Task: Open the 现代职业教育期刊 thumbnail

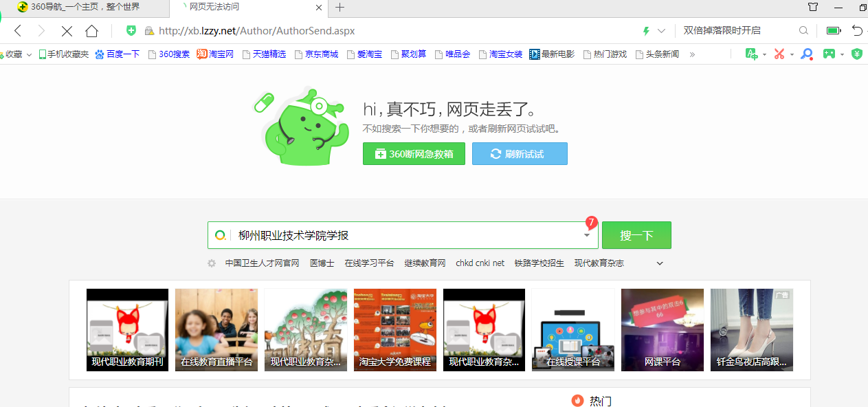Action: (x=127, y=330)
